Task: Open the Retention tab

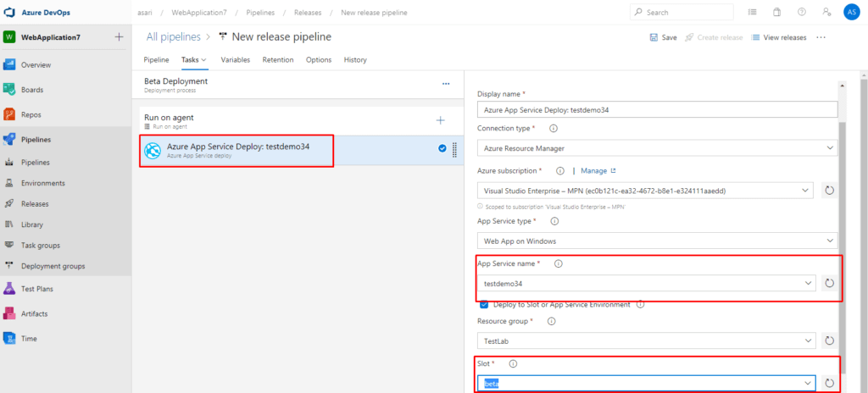Action: pyautogui.click(x=278, y=60)
